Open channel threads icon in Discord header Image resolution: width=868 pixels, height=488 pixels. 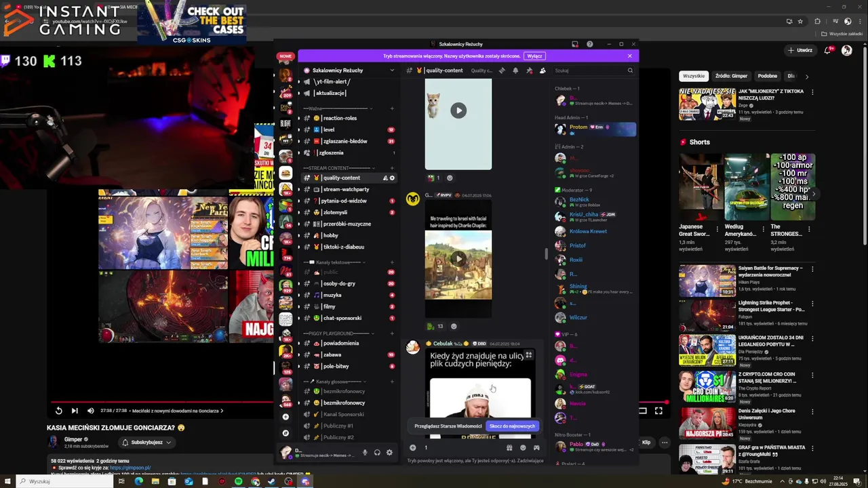click(502, 70)
